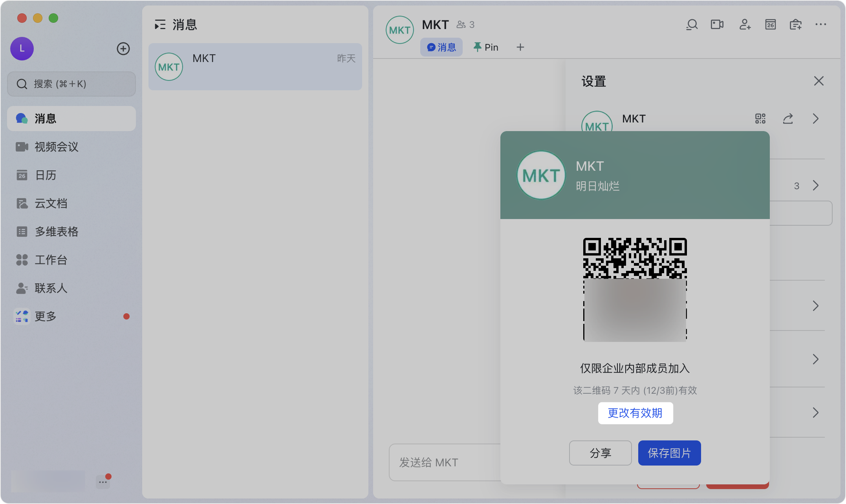Close the 设置 panel
Image resolution: width=846 pixels, height=504 pixels.
pos(819,81)
